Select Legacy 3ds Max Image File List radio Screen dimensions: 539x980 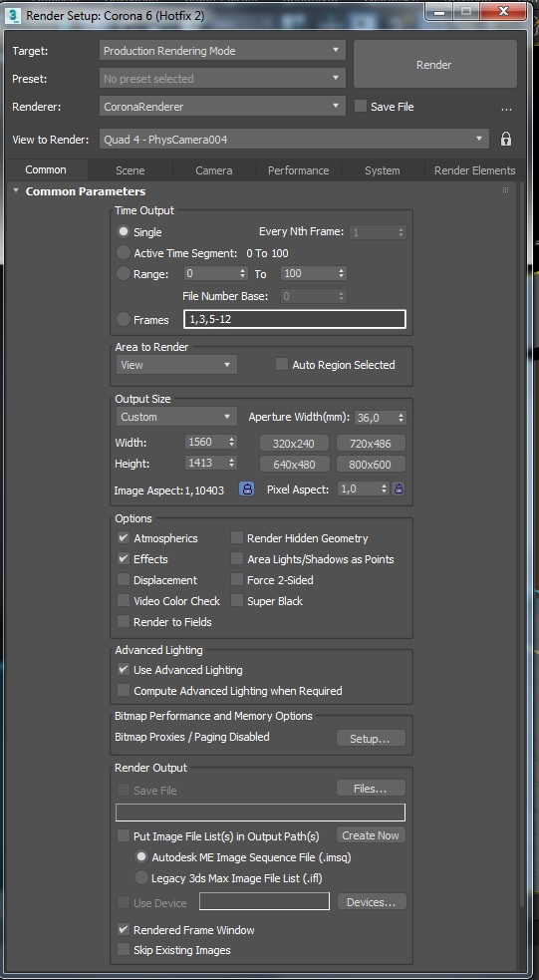click(142, 877)
